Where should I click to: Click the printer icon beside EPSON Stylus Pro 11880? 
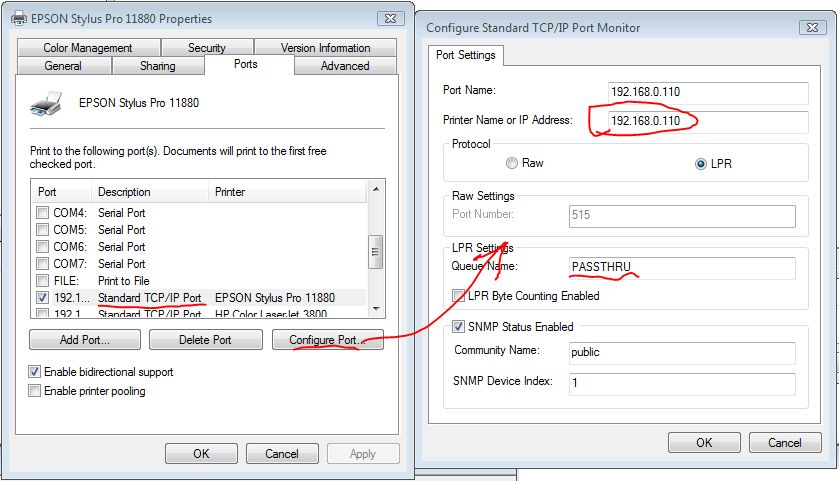coord(46,104)
